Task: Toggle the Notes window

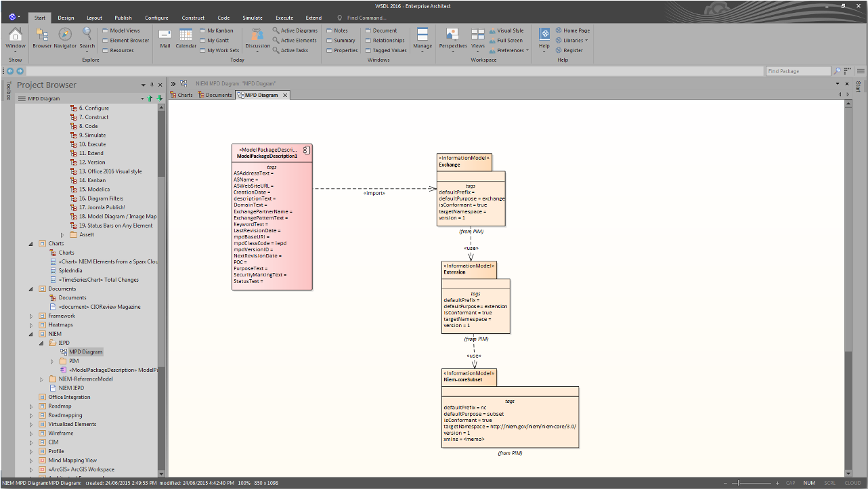Action: [337, 30]
